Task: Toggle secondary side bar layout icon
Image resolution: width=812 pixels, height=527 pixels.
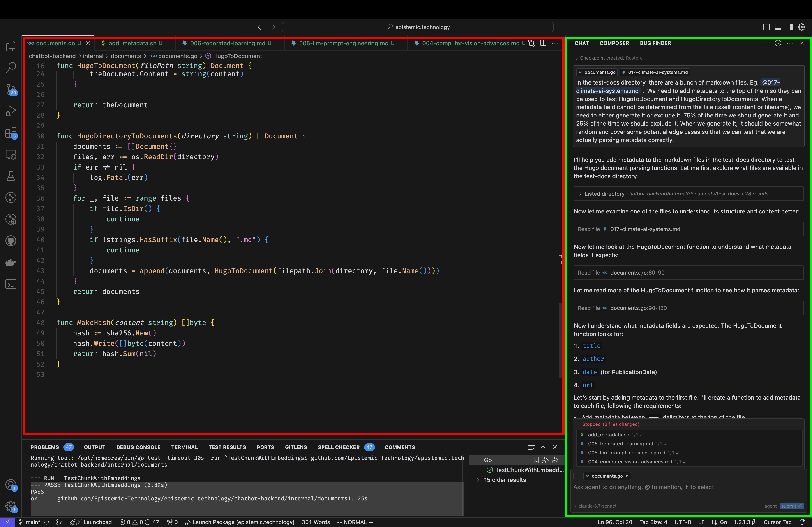Action: (789, 27)
